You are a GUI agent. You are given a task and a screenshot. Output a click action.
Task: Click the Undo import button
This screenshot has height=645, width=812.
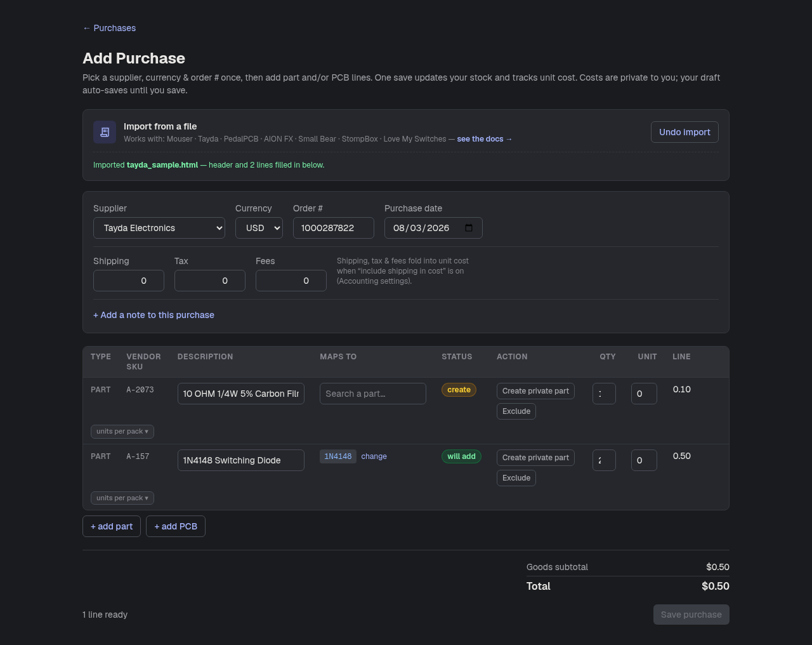(x=684, y=132)
